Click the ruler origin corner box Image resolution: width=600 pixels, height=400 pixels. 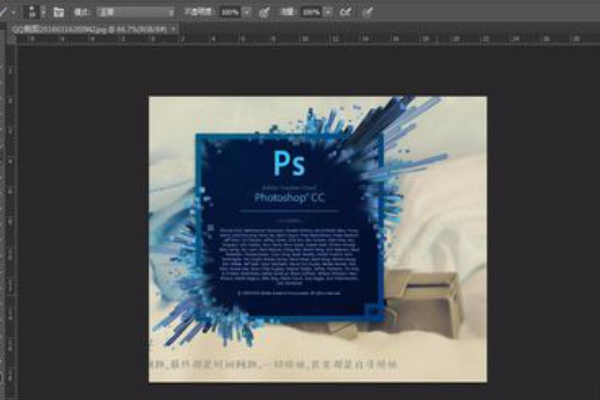click(11, 39)
